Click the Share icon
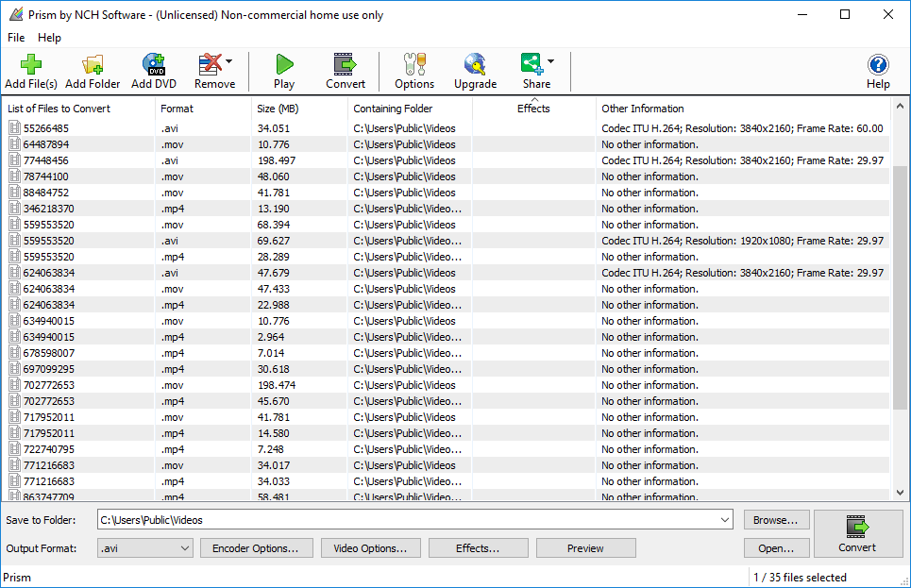The width and height of the screenshot is (911, 588). click(x=531, y=64)
